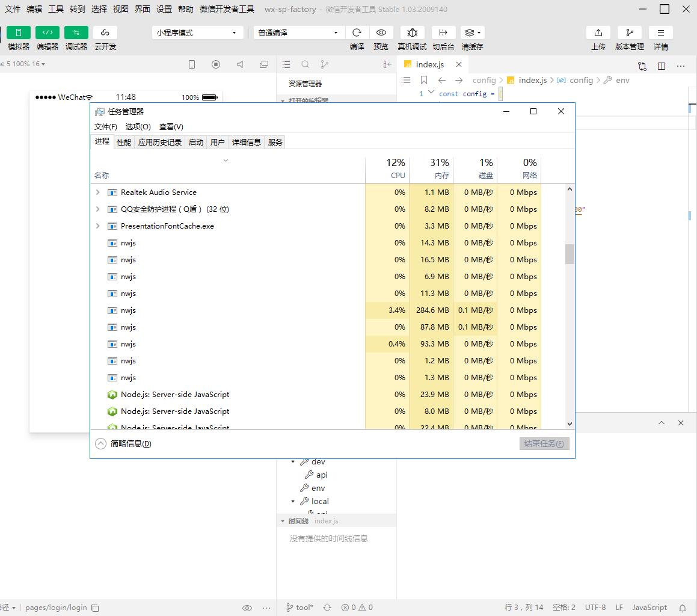Click the sync changes icon in status bar
Screen dimensions: 697x616
[327, 607]
